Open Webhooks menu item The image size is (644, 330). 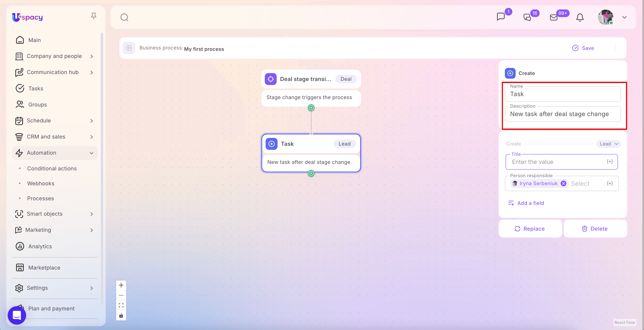point(41,183)
